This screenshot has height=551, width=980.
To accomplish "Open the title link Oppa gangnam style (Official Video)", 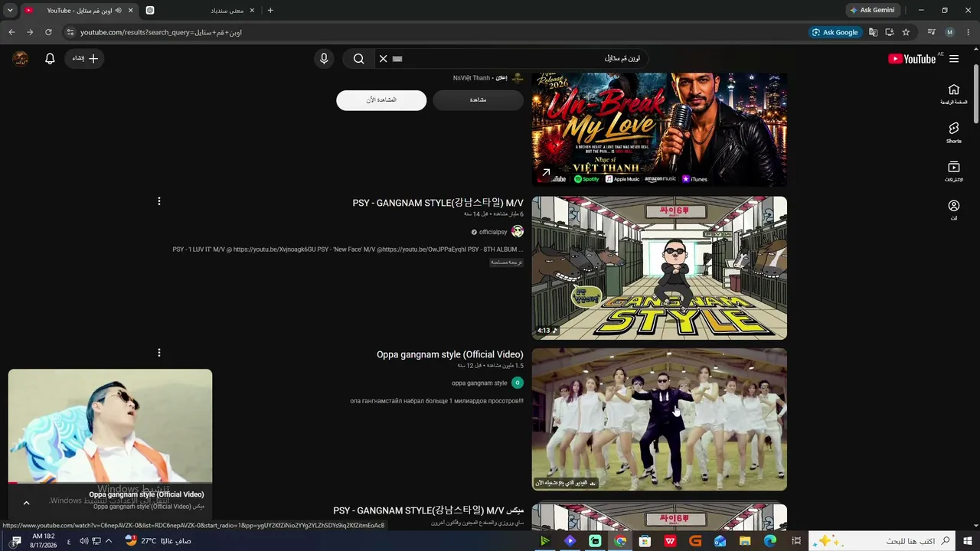I will [x=450, y=354].
